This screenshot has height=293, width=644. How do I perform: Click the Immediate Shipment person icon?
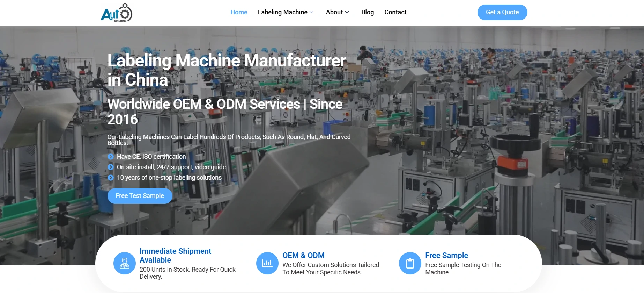tap(125, 263)
